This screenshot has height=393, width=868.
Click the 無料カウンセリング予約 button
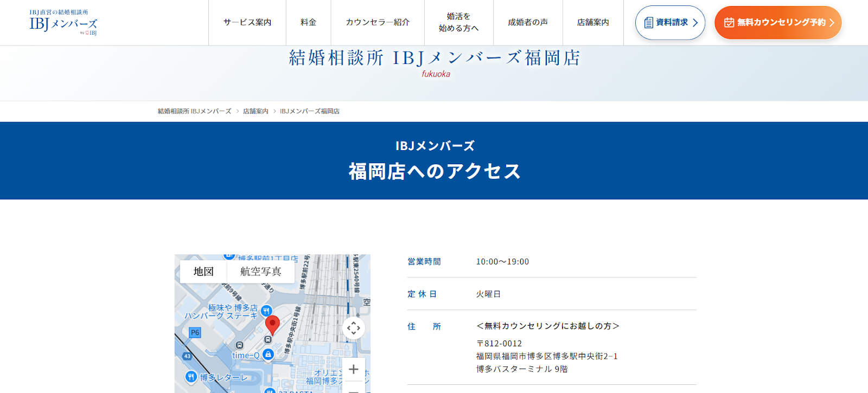(778, 23)
